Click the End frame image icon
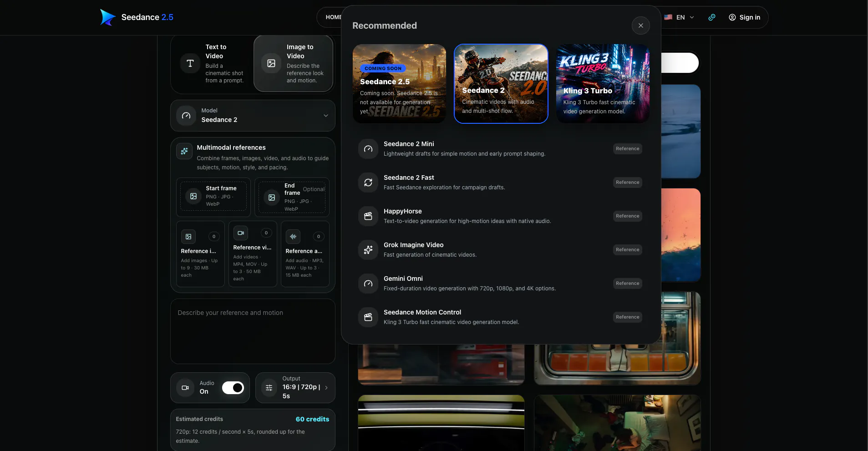This screenshot has height=451, width=868. click(x=272, y=198)
